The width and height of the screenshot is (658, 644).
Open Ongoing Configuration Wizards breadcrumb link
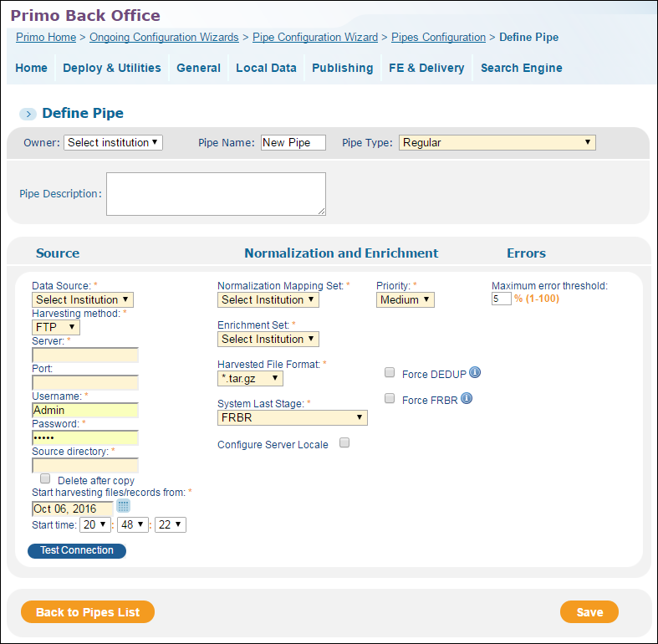coord(164,38)
